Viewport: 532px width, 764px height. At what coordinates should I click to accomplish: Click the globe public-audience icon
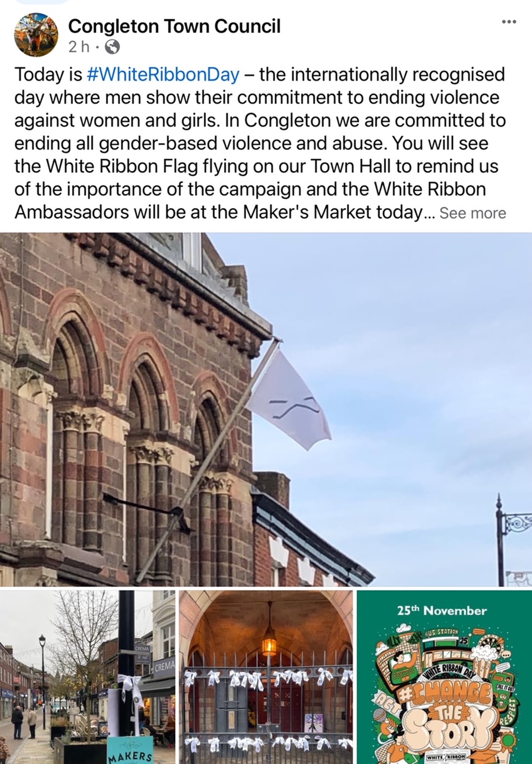112,48
